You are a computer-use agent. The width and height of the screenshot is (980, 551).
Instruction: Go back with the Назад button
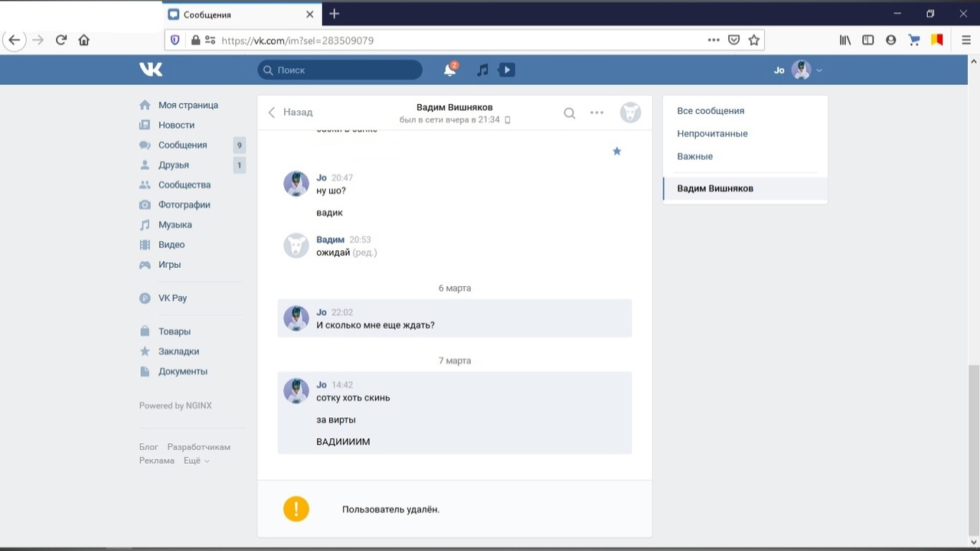290,112
